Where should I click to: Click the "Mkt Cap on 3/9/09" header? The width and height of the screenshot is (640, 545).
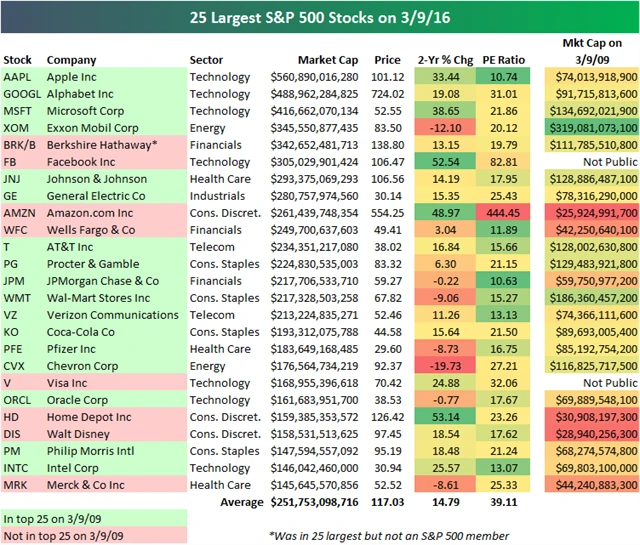[590, 52]
